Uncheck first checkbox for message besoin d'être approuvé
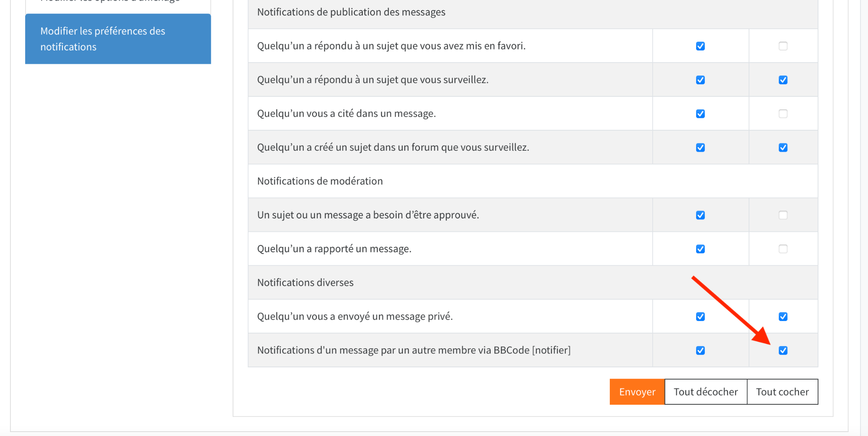Screen dimensions: 868x436 pos(700,215)
